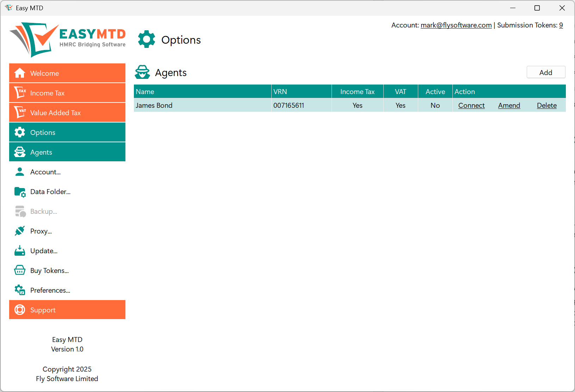
Task: Open the Account person icon
Action: click(x=20, y=172)
